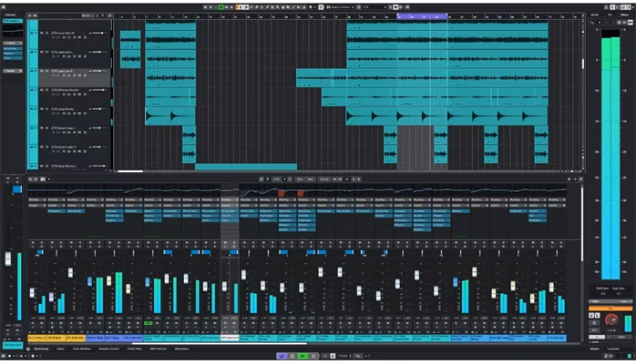Image resolution: width=636 pixels, height=364 pixels.
Task: Select the GTR Lead Line R track name
Action: point(62,71)
